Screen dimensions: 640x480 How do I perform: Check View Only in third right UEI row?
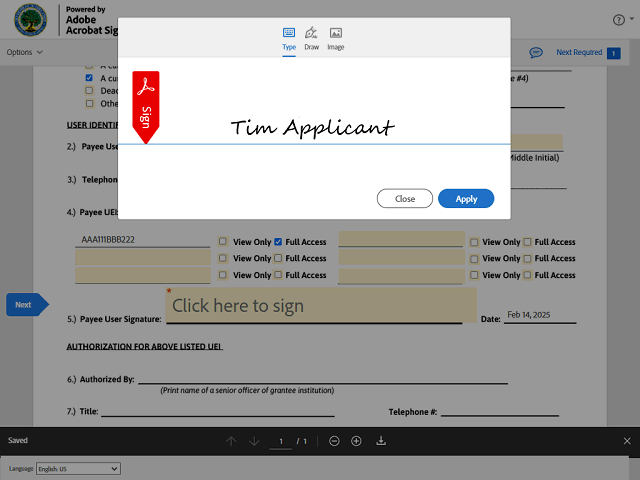pos(474,275)
